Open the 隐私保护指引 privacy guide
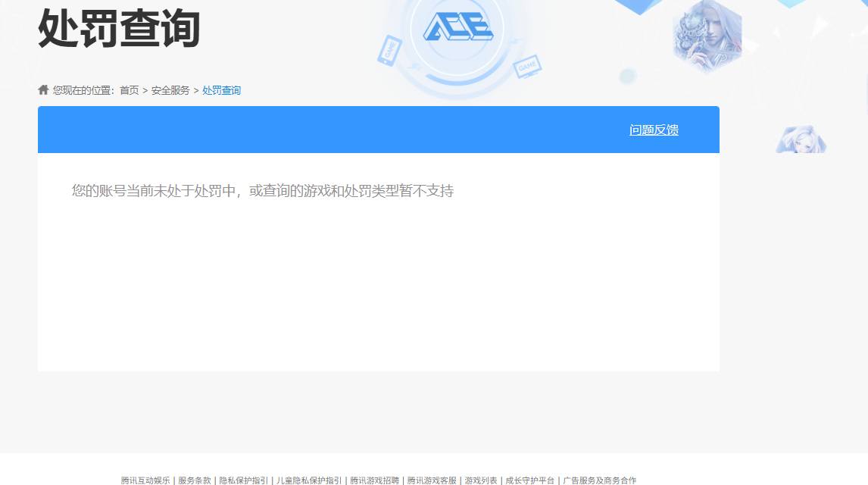868x485 pixels. tap(244, 479)
